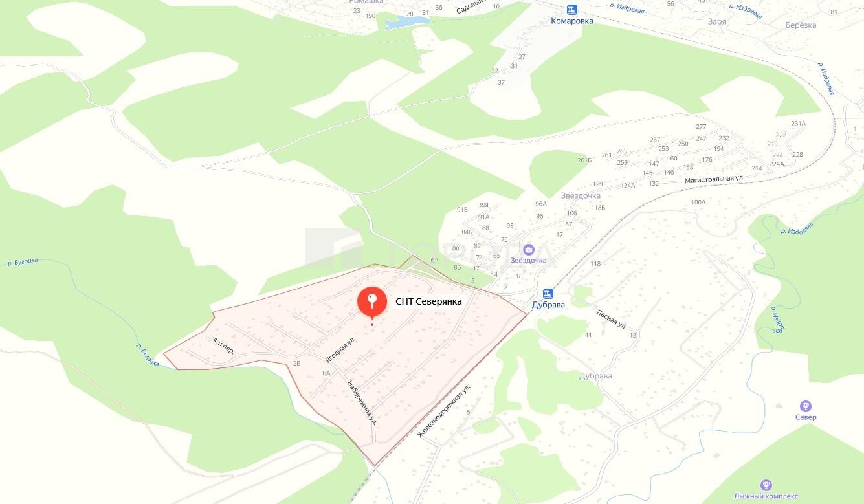Click the purple Звёздочка district label
Viewport: 864px width, 504px height.
(x=581, y=195)
